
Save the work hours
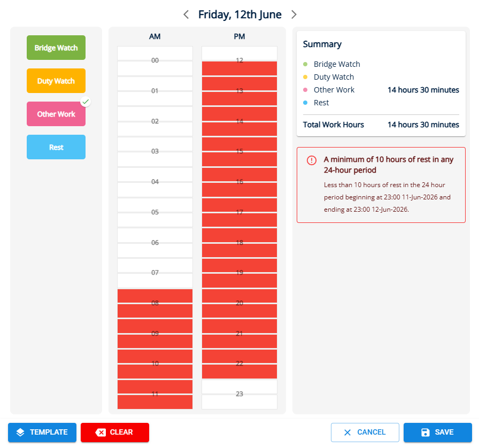tap(437, 432)
